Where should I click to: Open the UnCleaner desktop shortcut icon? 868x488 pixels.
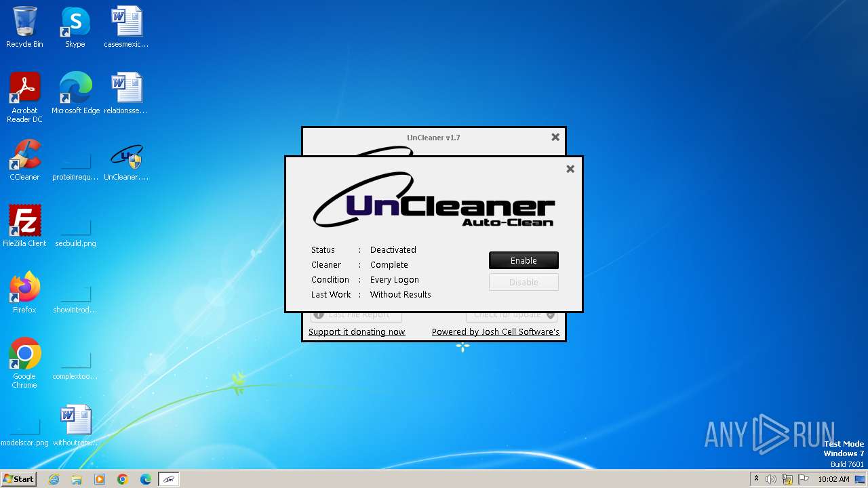point(126,162)
